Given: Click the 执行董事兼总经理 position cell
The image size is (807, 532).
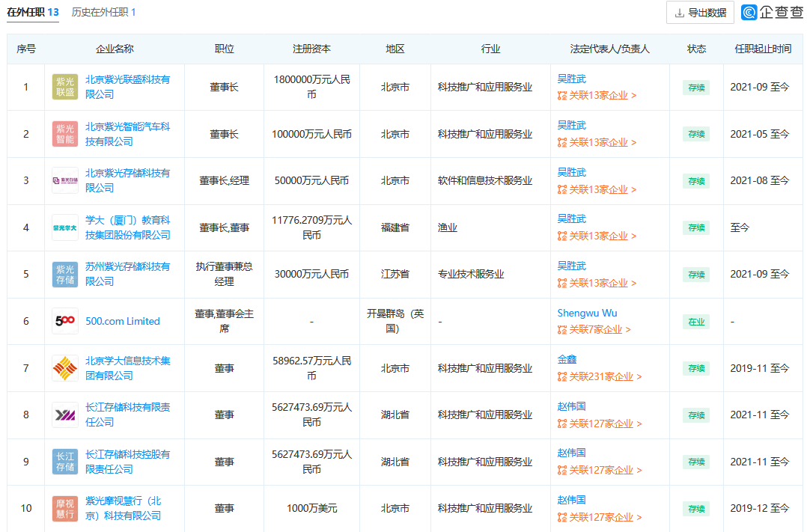Looking at the screenshot, I should pyautogui.click(x=224, y=275).
